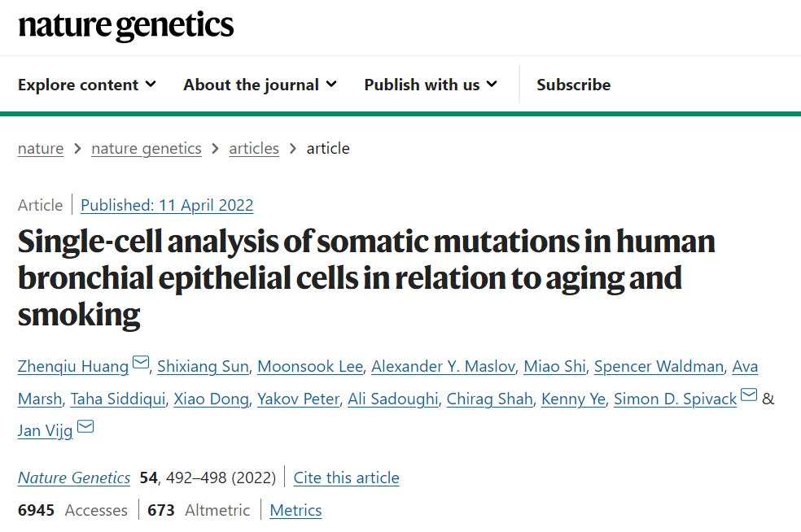Open the About the journal dropdown
801x532 pixels.
coord(260,85)
